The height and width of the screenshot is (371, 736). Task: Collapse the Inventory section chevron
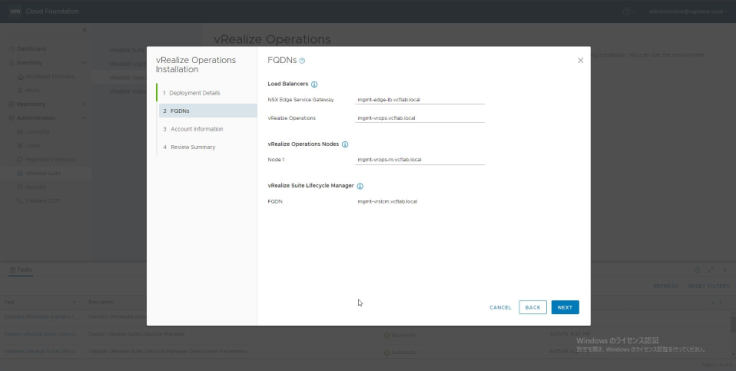tap(84, 62)
